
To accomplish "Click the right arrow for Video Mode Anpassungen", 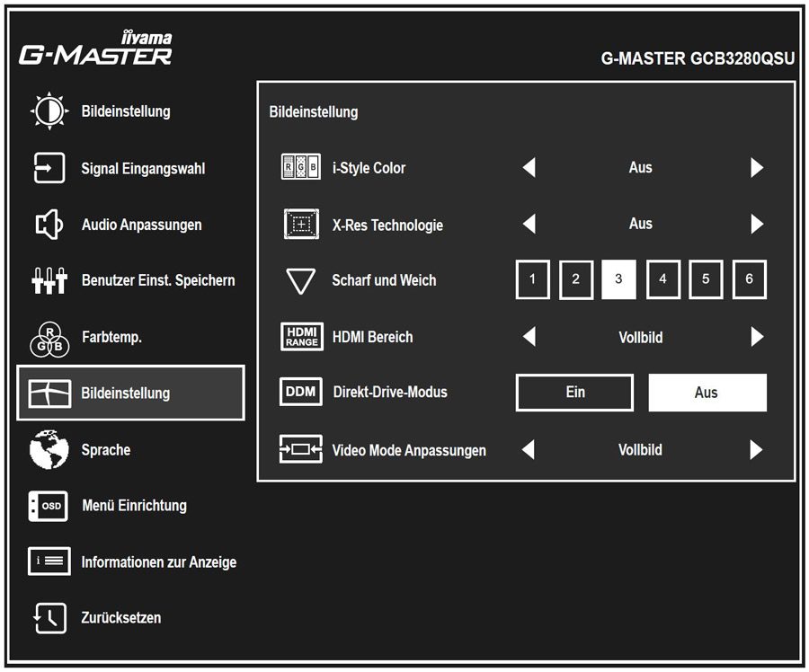I will click(756, 449).
